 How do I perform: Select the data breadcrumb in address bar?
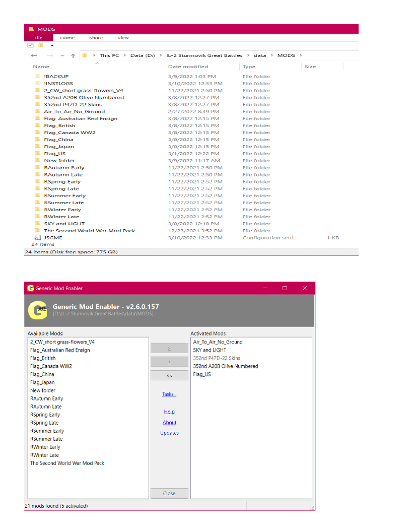tap(260, 55)
